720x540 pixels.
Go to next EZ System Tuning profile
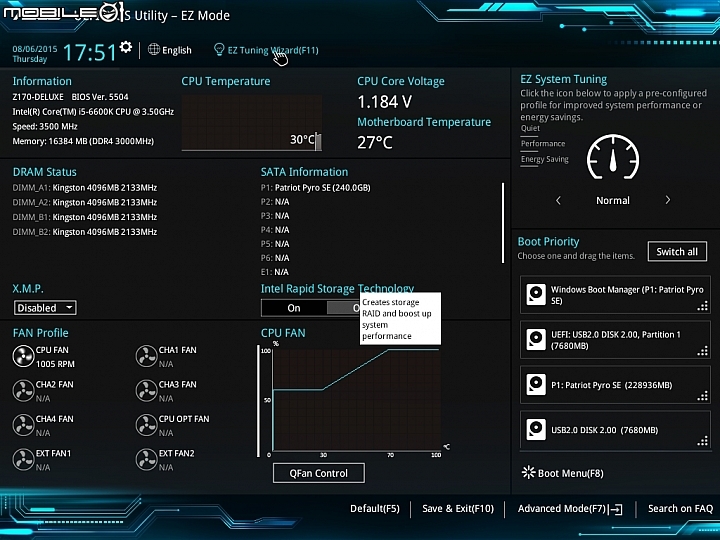click(668, 200)
